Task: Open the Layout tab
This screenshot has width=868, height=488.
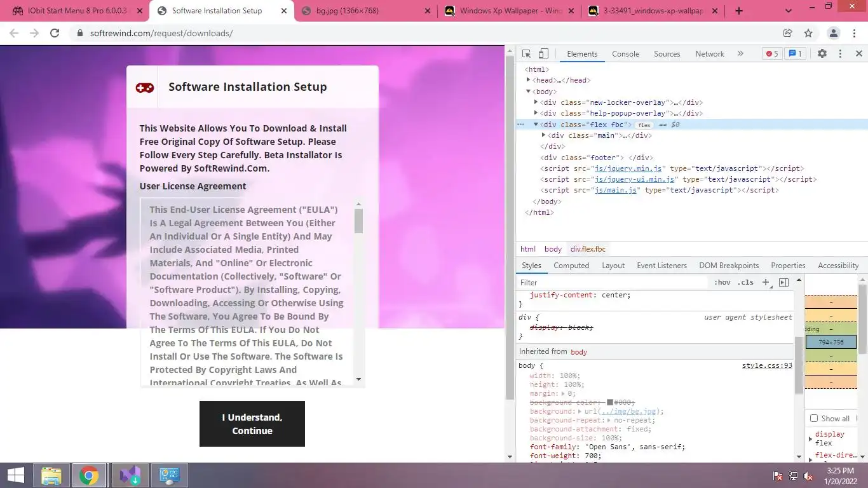Action: (613, 266)
